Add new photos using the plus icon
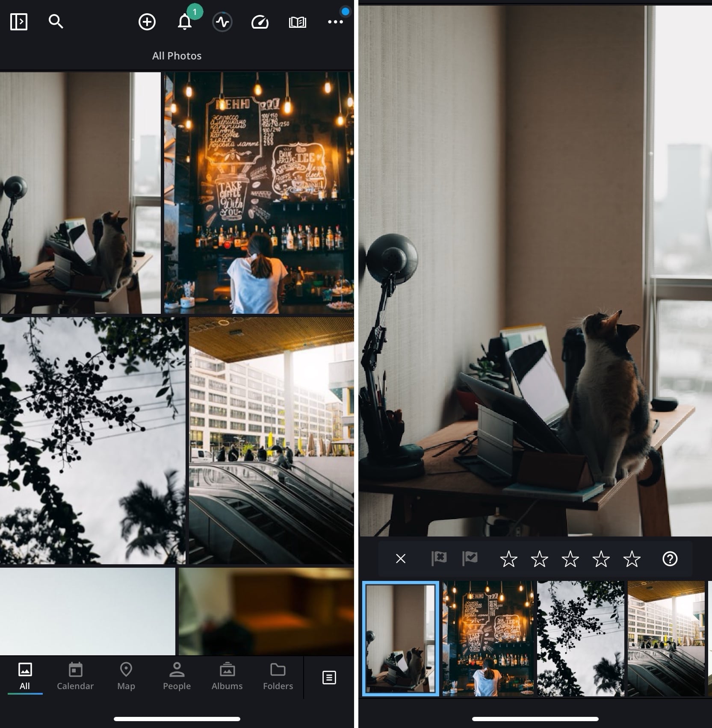This screenshot has height=728, width=712. 147,21
